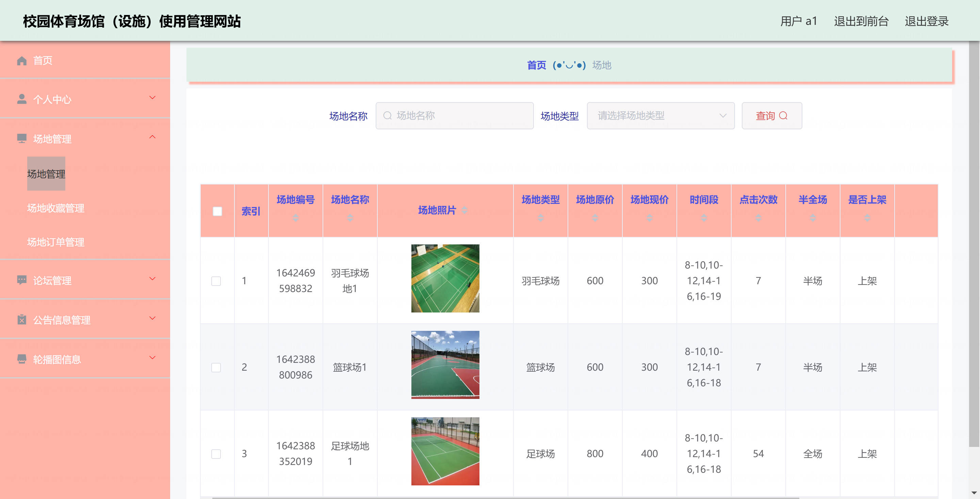
Task: Sort by the 场地现价 column arrows
Action: tap(650, 218)
